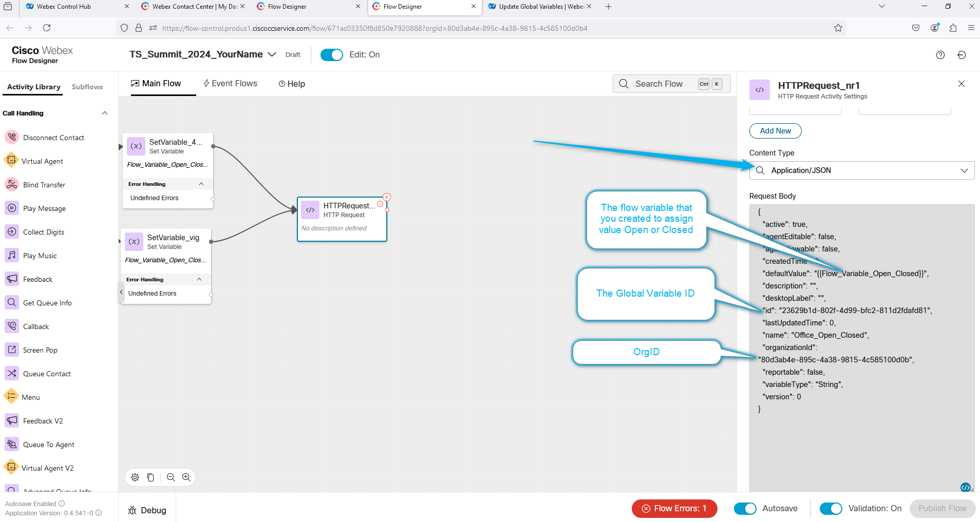Click the Collect Digits activity icon
The image size is (980, 522).
[x=12, y=232]
